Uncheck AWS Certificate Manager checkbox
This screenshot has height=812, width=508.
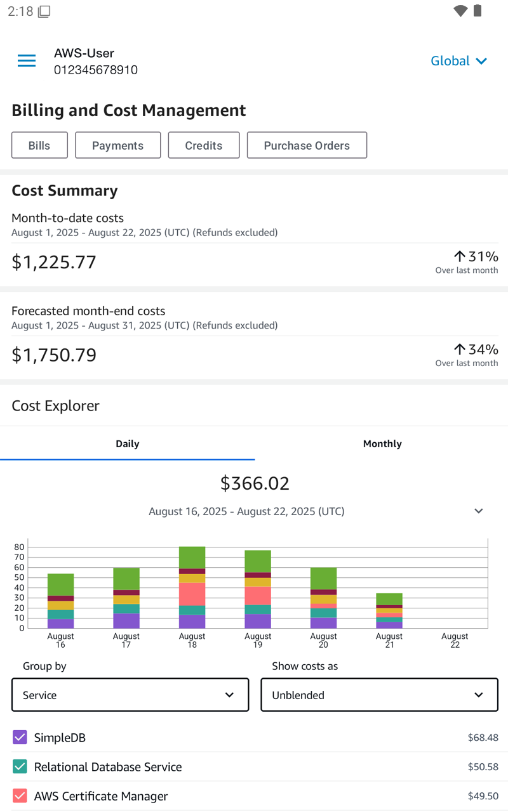[x=20, y=796]
